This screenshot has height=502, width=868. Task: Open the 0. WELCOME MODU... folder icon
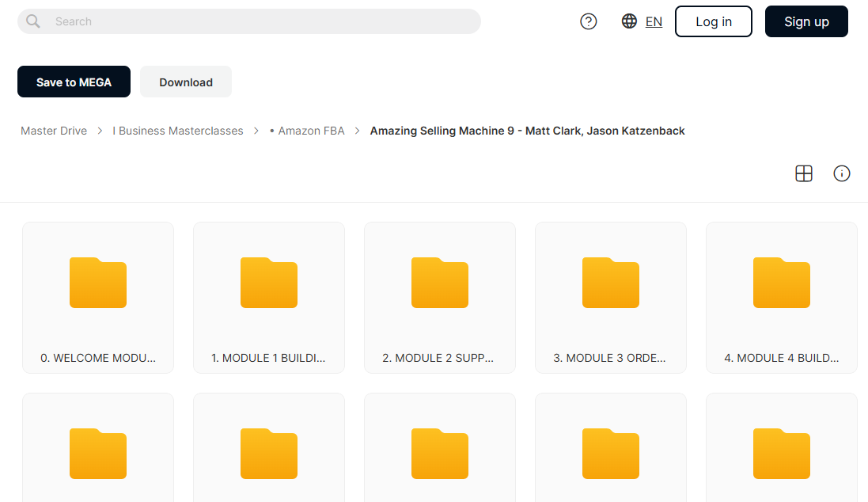tap(98, 283)
